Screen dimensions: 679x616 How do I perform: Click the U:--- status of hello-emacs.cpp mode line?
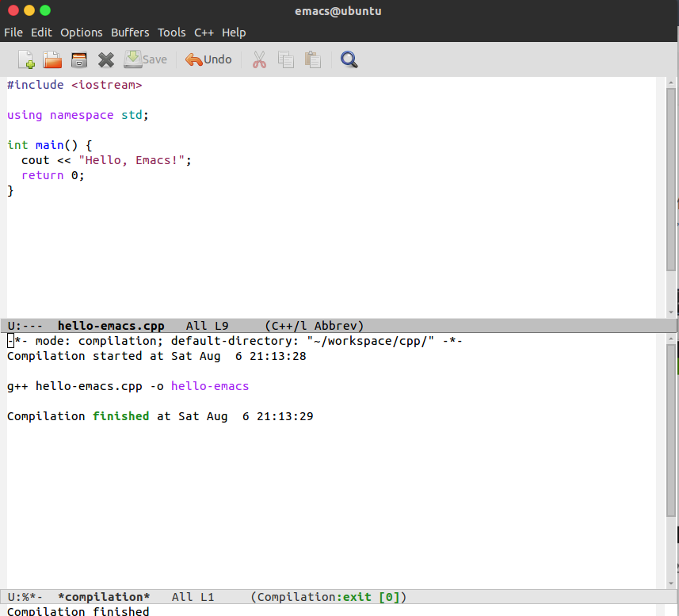[x=25, y=326]
